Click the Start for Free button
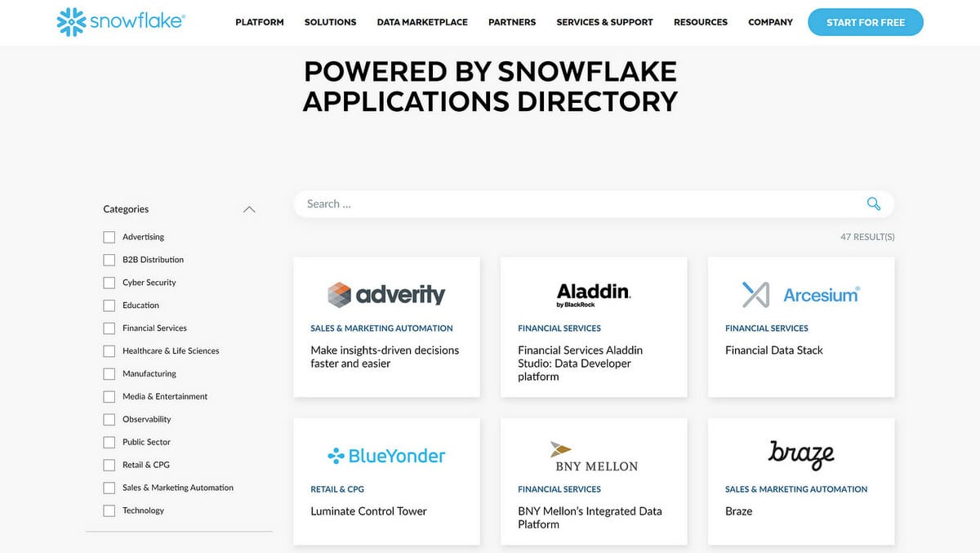980x553 pixels. click(866, 22)
